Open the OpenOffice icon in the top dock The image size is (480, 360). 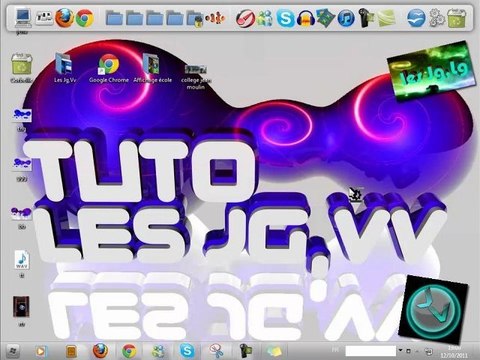[416, 18]
